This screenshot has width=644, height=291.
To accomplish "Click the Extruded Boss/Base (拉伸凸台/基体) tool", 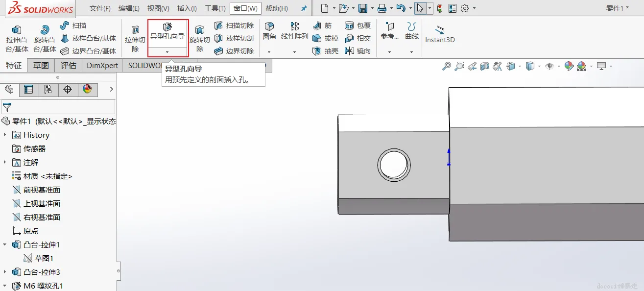I will 17,39.
